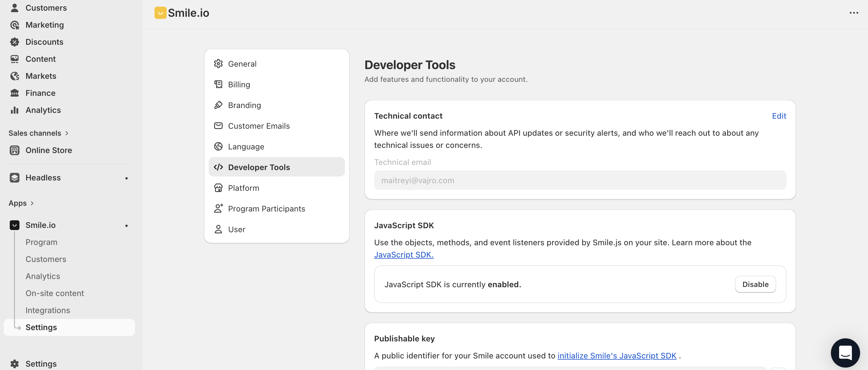Open the chat support bubble icon
The width and height of the screenshot is (868, 370).
(x=845, y=352)
